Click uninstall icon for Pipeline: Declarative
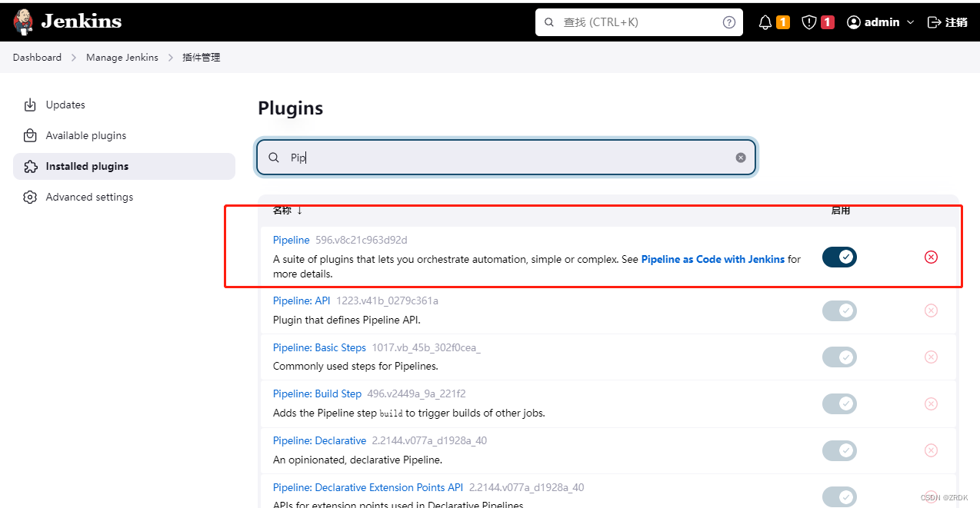 tap(931, 450)
